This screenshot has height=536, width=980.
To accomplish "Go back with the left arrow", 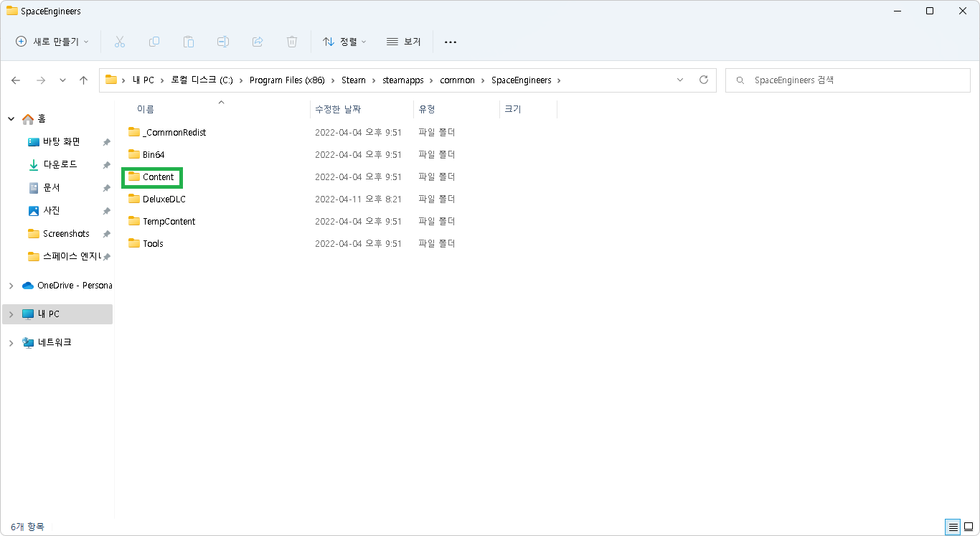I will pyautogui.click(x=16, y=80).
